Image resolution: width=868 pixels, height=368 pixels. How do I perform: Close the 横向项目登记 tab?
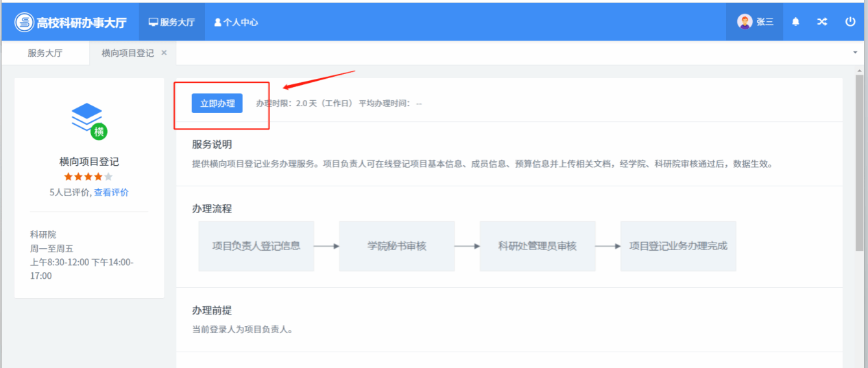pyautogui.click(x=164, y=53)
